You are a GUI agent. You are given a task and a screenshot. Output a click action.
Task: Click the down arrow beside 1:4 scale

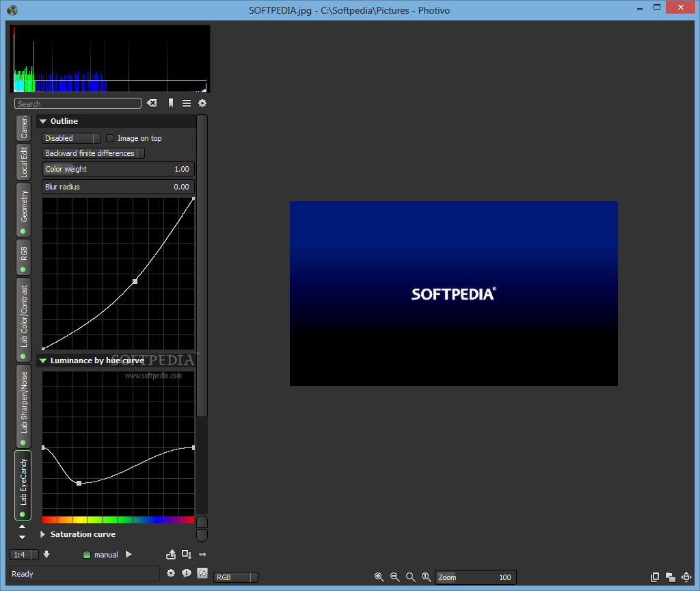pyautogui.click(x=46, y=554)
